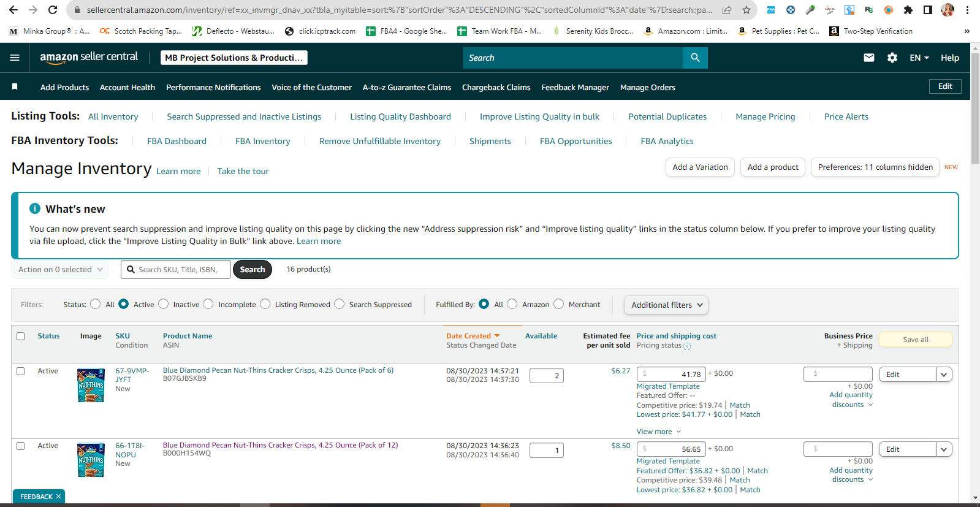Click the black Search button beside SKU field
Image resolution: width=980 pixels, height=507 pixels.
pos(253,270)
